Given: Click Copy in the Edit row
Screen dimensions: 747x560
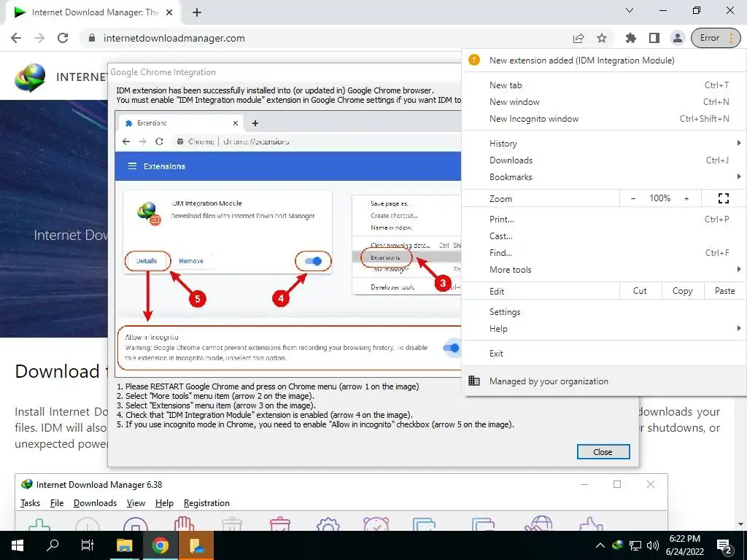Looking at the screenshot, I should coord(682,291).
